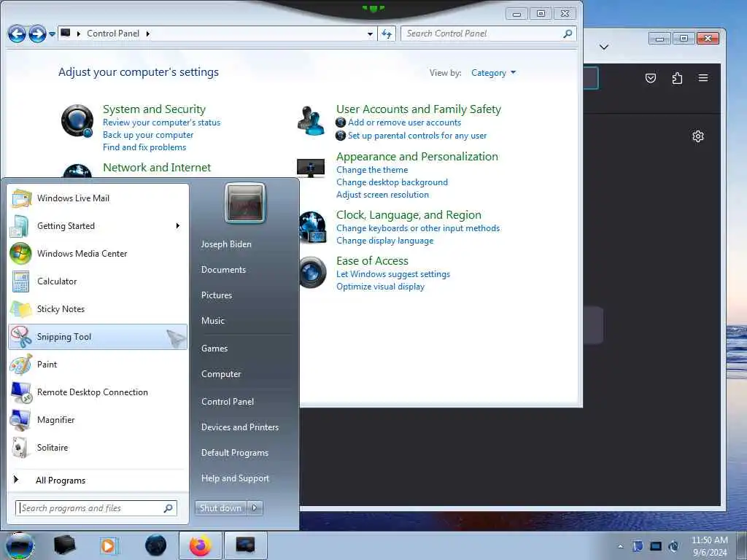The width and height of the screenshot is (747, 560).
Task: Click the user account picture
Action: 245,203
